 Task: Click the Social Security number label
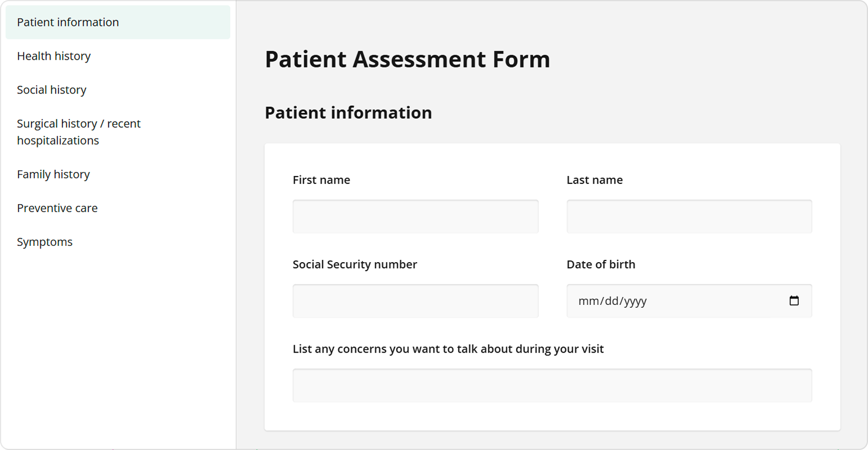click(x=355, y=264)
